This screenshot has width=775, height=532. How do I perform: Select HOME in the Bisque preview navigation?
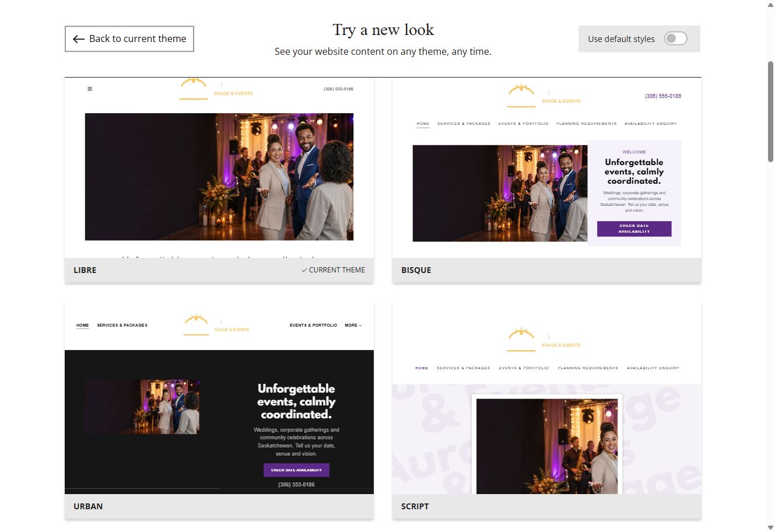(423, 124)
